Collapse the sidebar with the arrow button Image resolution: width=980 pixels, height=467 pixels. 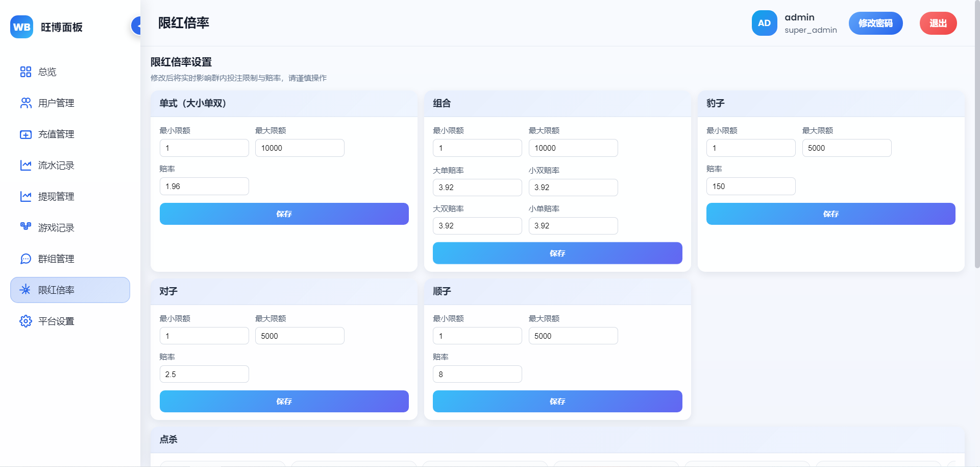[137, 26]
